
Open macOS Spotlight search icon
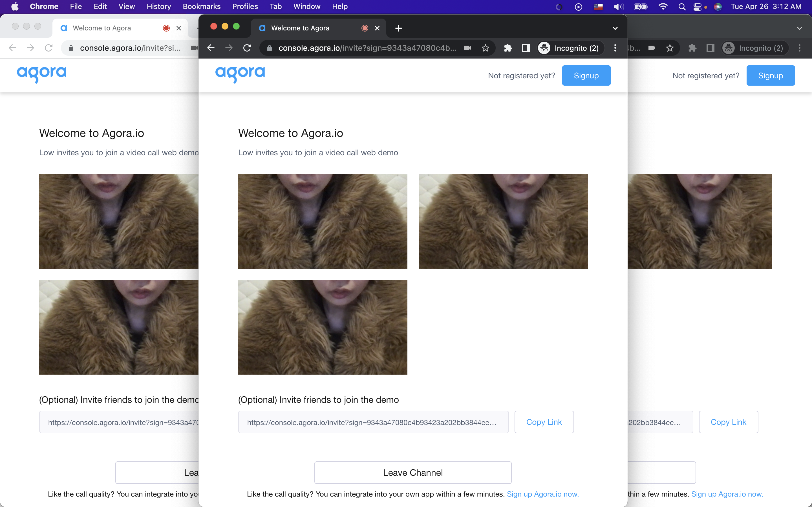[x=681, y=7]
